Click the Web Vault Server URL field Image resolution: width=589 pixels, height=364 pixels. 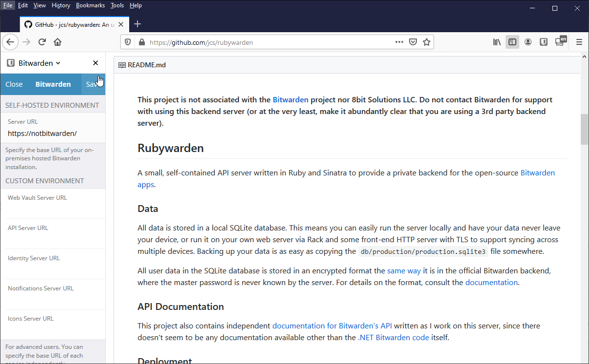tap(53, 203)
